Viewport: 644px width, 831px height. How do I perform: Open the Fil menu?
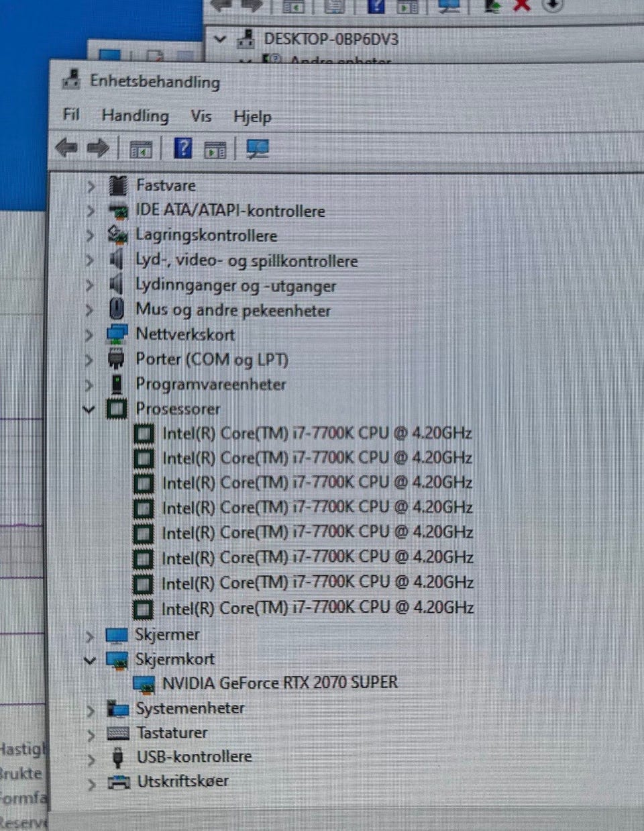point(71,114)
